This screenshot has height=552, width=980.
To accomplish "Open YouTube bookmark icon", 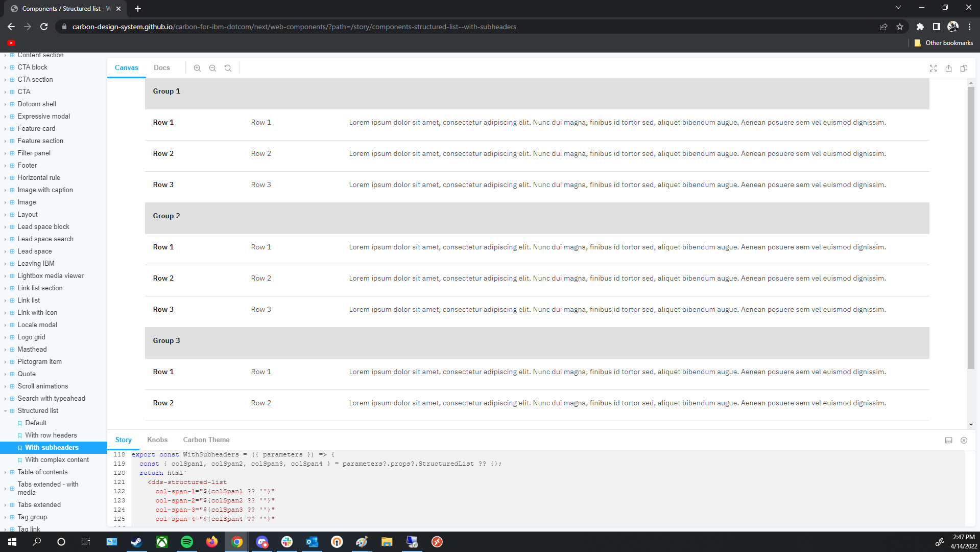I will tap(11, 43).
